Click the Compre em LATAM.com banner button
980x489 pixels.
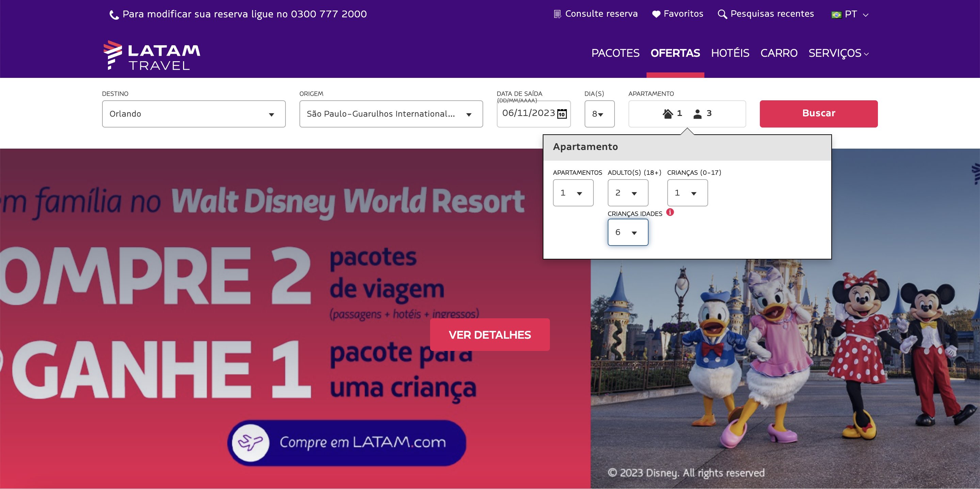click(x=347, y=443)
